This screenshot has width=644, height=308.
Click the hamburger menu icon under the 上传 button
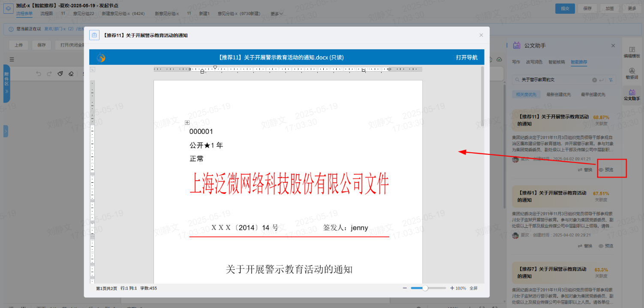click(x=12, y=59)
